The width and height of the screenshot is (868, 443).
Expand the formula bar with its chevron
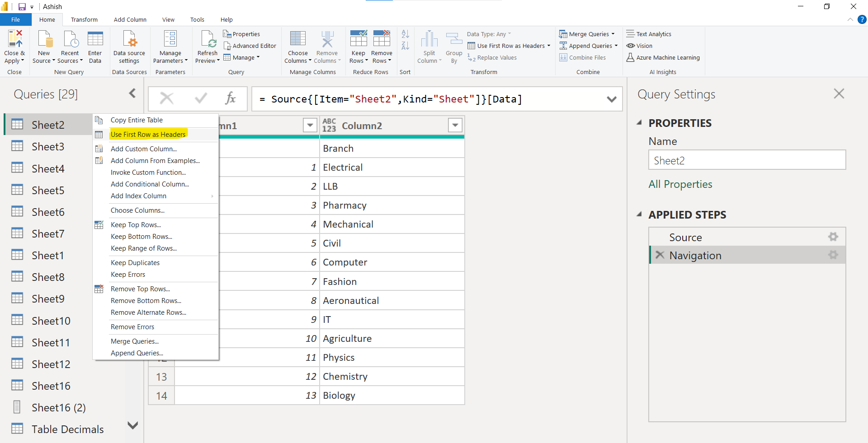coord(612,99)
